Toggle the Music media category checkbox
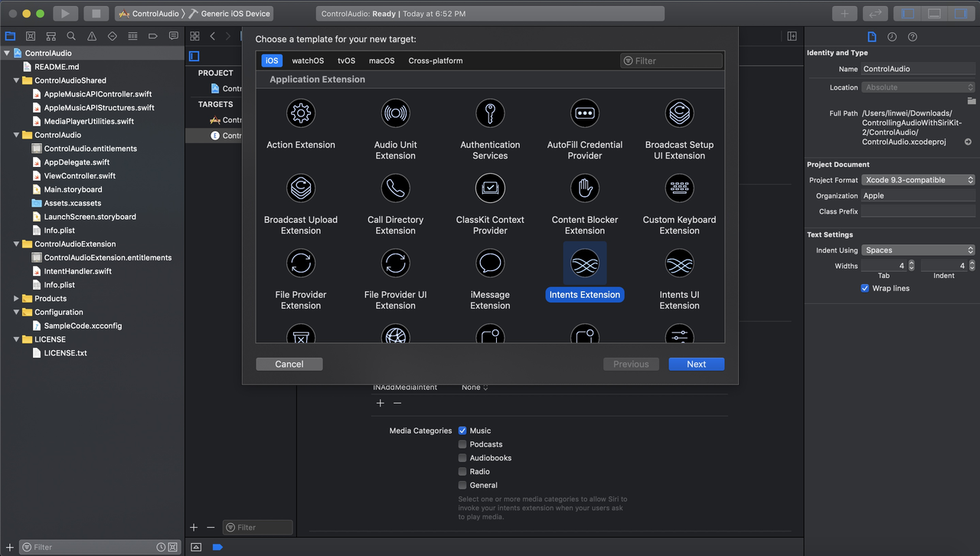The height and width of the screenshot is (556, 980). click(x=462, y=430)
